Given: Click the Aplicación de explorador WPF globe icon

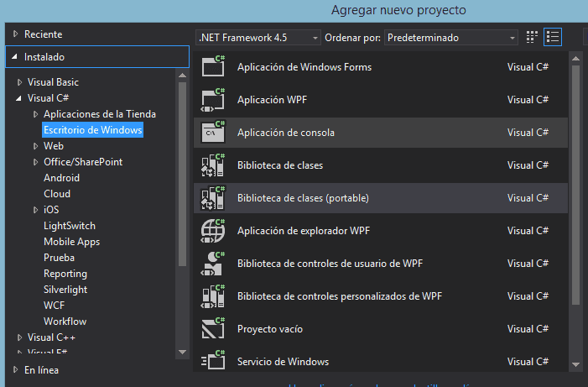Looking at the screenshot, I should 213,231.
